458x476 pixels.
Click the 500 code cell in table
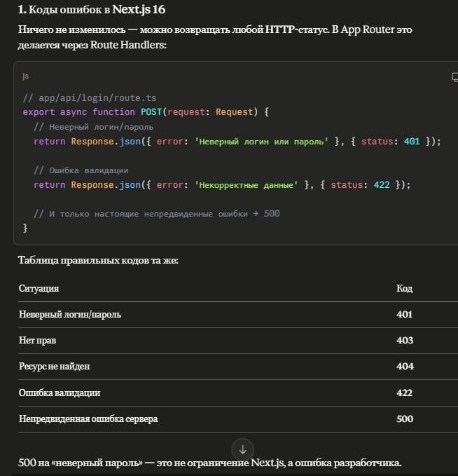(x=405, y=419)
